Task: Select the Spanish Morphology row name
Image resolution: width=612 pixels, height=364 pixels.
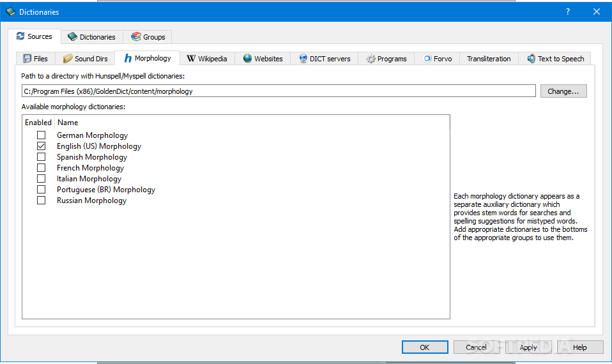Action: 92,157
